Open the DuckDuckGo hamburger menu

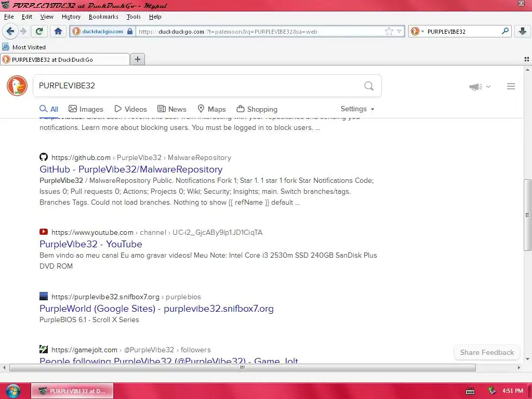[511, 86]
